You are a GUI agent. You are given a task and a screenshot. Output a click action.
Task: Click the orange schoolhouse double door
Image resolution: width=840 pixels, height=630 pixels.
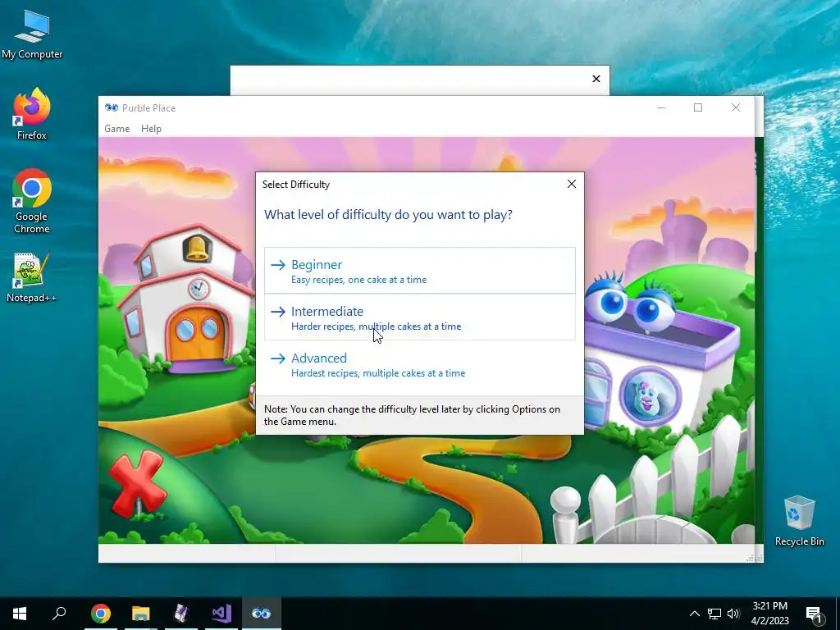click(198, 333)
